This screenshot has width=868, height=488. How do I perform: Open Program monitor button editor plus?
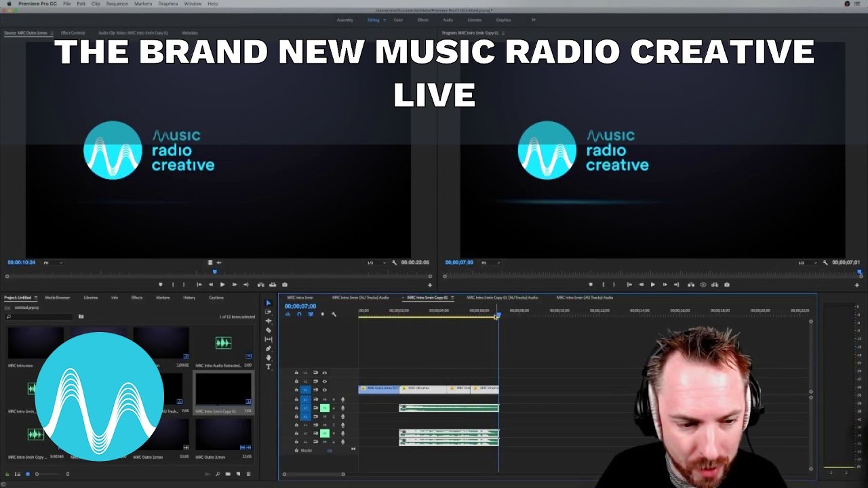pyautogui.click(x=857, y=285)
